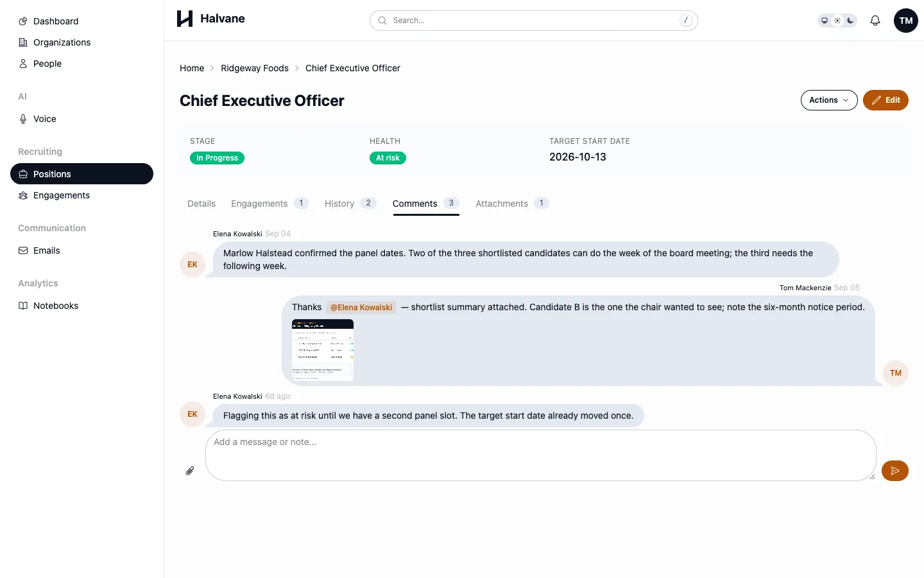Switch theme to system mode
The width and height of the screenshot is (924, 578).
click(825, 21)
